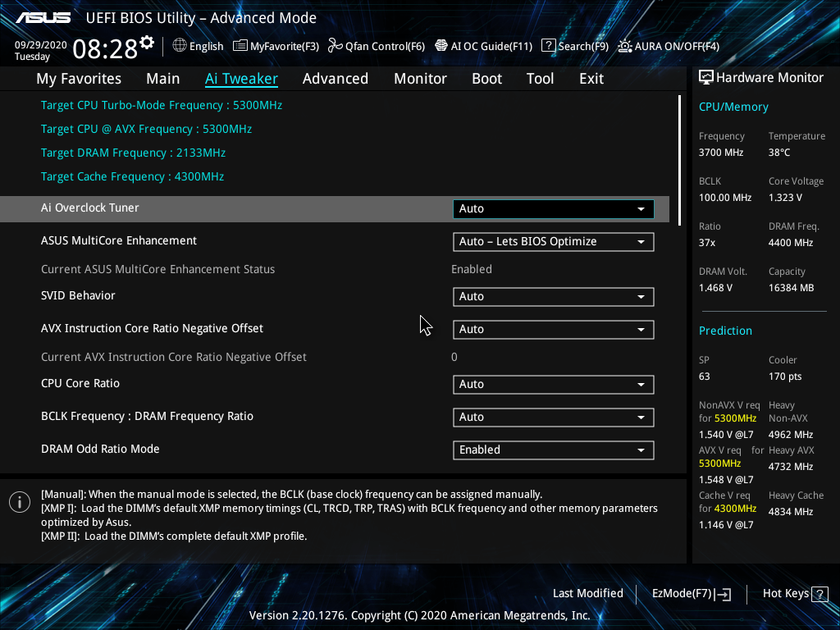Click the AI OC Guide(F11) label
Viewport: 840px width, 630px height.
(x=492, y=47)
